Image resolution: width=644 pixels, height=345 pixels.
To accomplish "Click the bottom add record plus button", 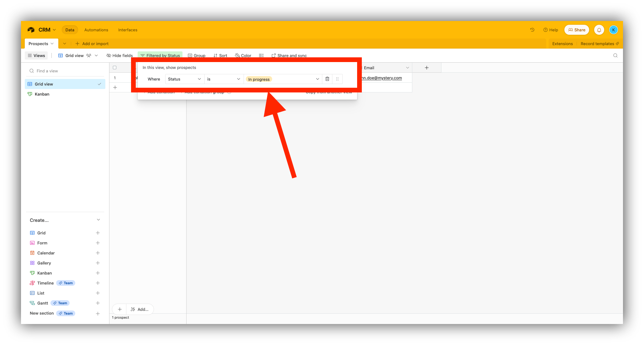I will tap(119, 309).
